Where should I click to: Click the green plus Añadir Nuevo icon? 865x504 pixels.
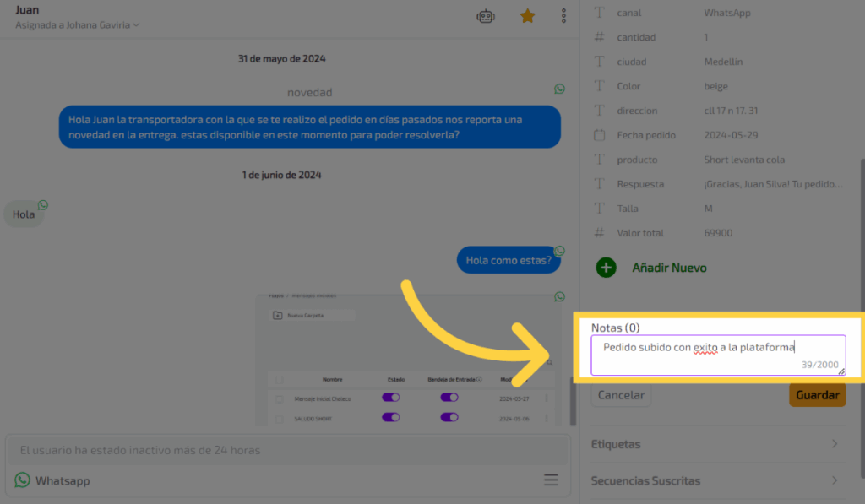(x=606, y=268)
